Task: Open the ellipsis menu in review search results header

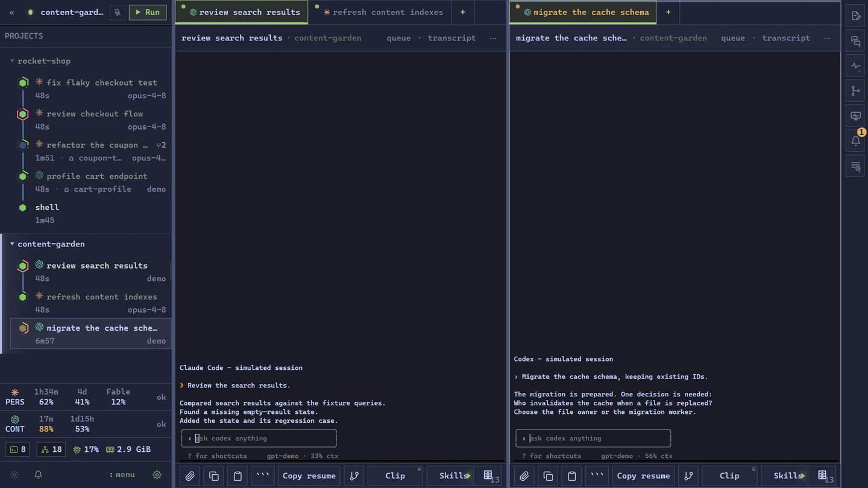Action: pos(493,38)
